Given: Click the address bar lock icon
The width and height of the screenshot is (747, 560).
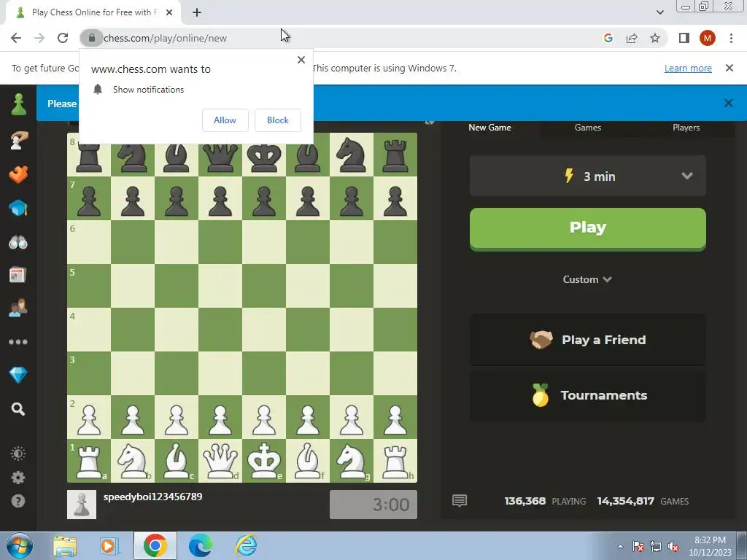Looking at the screenshot, I should tap(92, 38).
